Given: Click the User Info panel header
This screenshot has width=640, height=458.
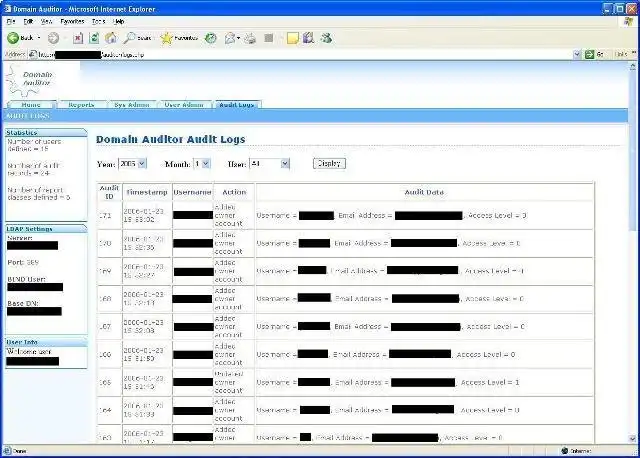Looking at the screenshot, I should coord(46,342).
